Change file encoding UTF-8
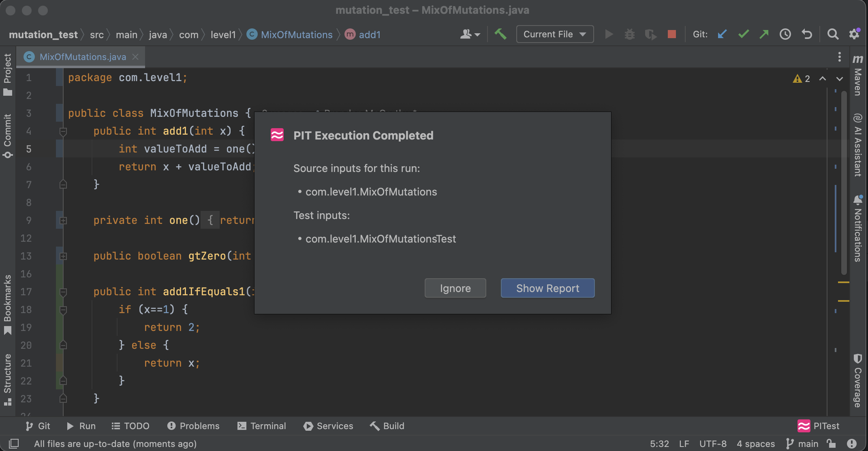 (x=713, y=444)
